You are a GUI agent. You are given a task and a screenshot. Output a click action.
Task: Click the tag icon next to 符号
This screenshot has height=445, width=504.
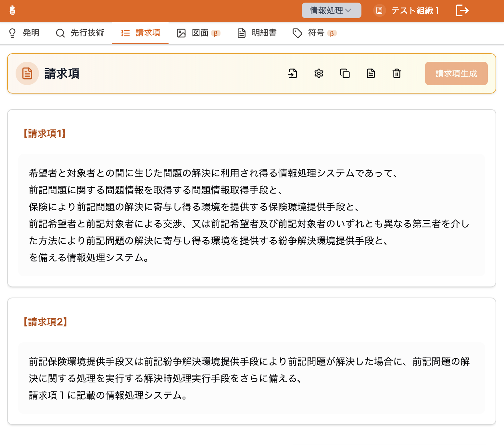(297, 33)
